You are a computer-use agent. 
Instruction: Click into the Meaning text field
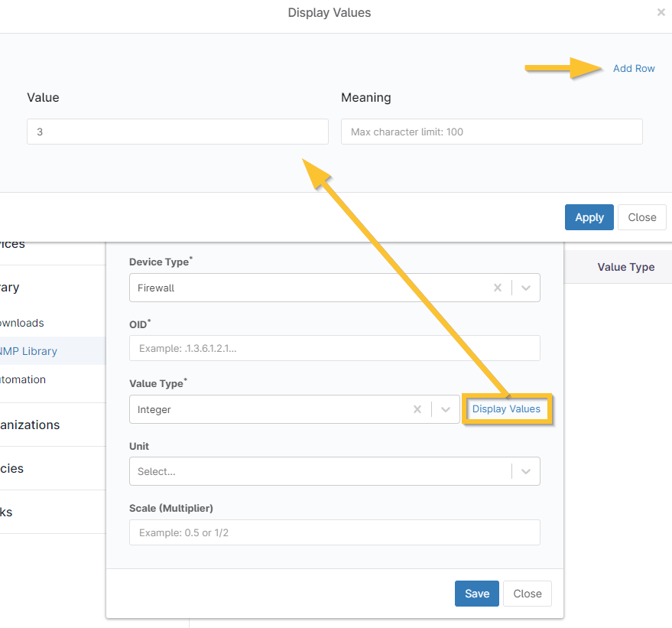tap(492, 132)
